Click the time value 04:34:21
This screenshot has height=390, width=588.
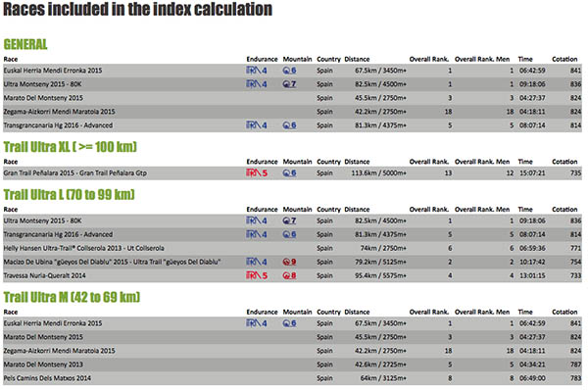(532, 365)
